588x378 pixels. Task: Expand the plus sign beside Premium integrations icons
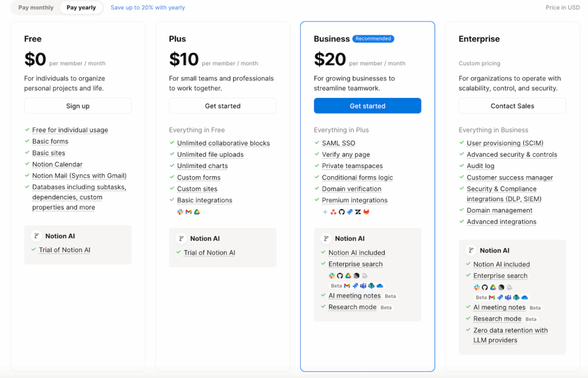(325, 212)
